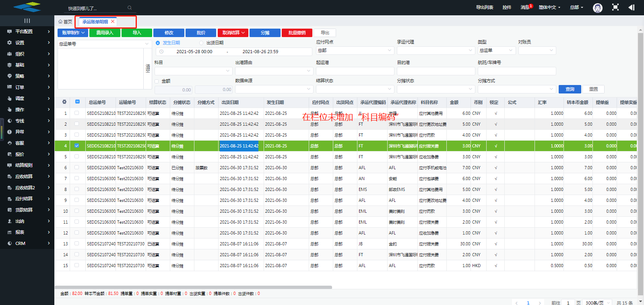Click the 重置 button
Screen dimensions: 644x305
[593, 89]
